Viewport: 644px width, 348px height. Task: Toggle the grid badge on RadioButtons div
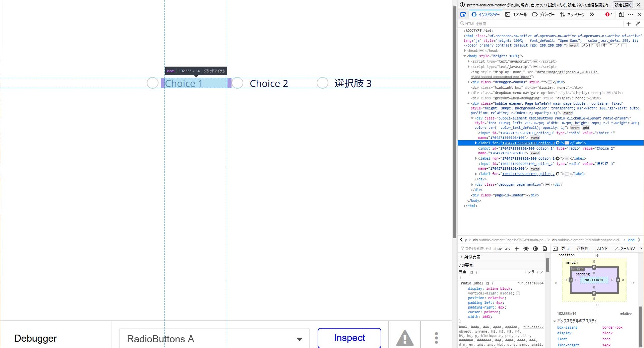pyautogui.click(x=586, y=128)
